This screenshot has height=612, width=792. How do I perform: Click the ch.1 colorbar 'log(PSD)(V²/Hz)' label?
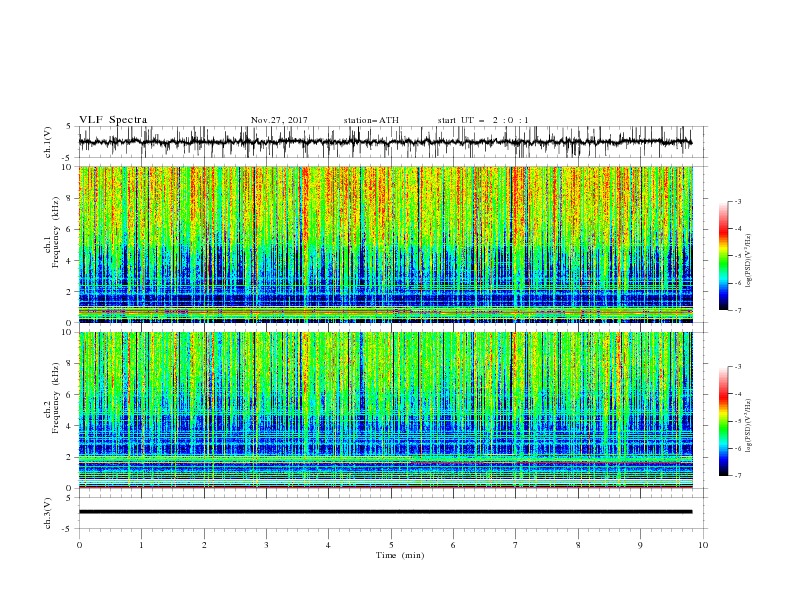coord(749,261)
